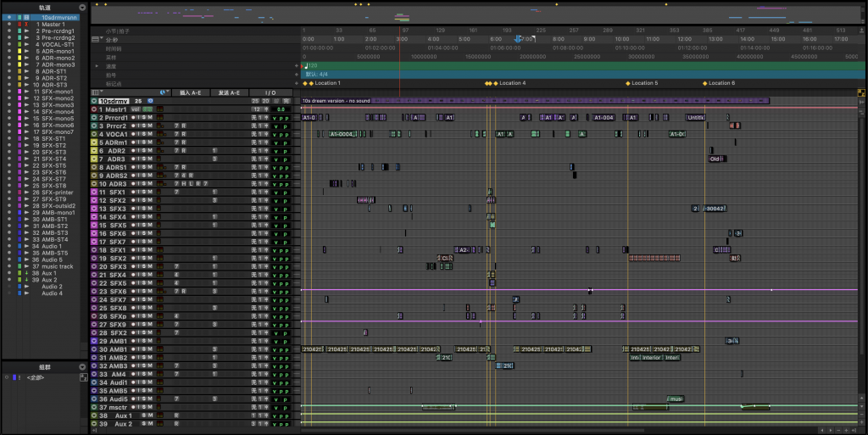The height and width of the screenshot is (435, 868).
Task: Mute track 37 msctr
Action: point(150,407)
